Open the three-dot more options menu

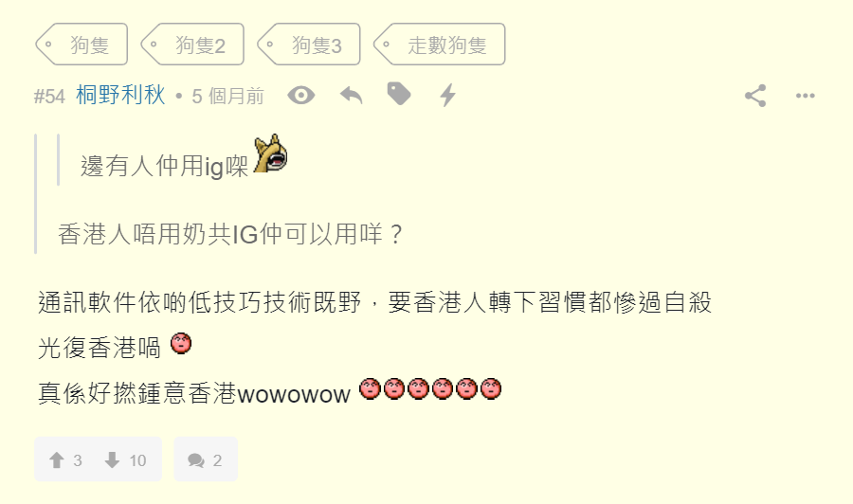click(805, 96)
